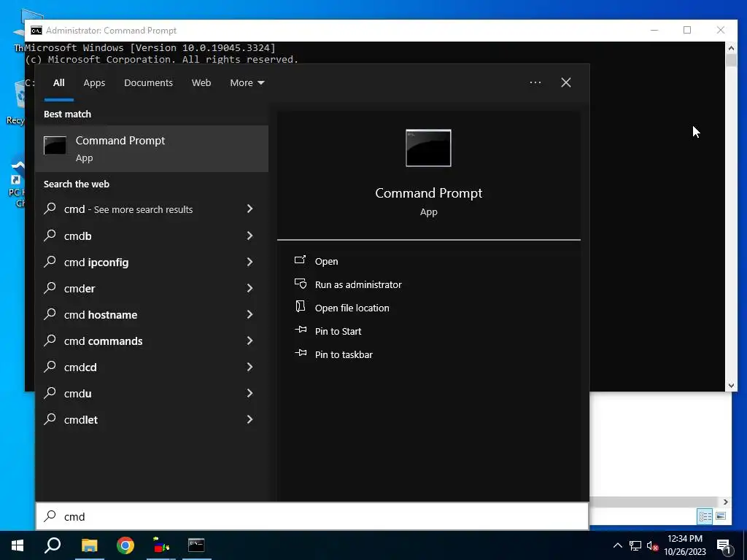747x560 pixels.
Task: Launch Google Chrome from taskbar
Action: (x=125, y=545)
